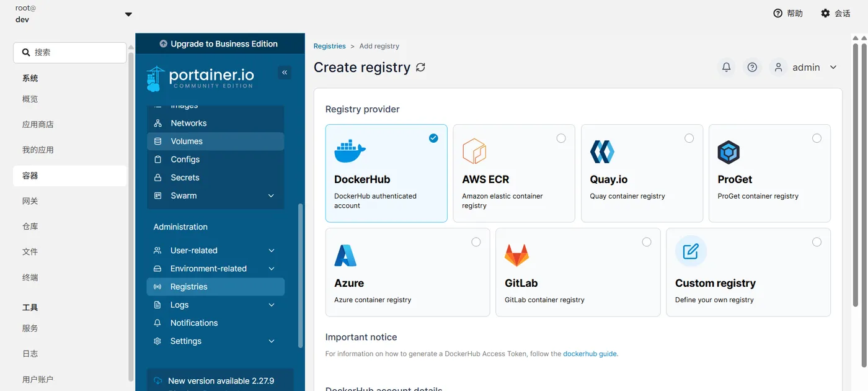Open 仓库 in the left menu
868x391 pixels.
click(x=69, y=227)
